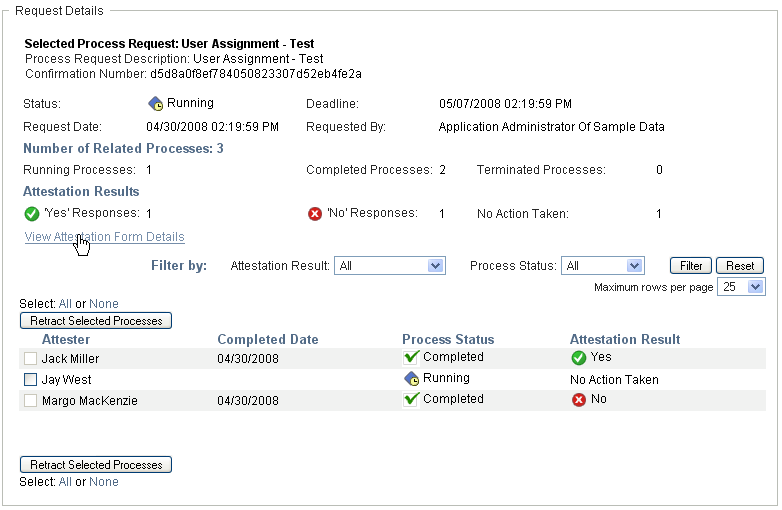Sort by the Attester column header

point(66,339)
